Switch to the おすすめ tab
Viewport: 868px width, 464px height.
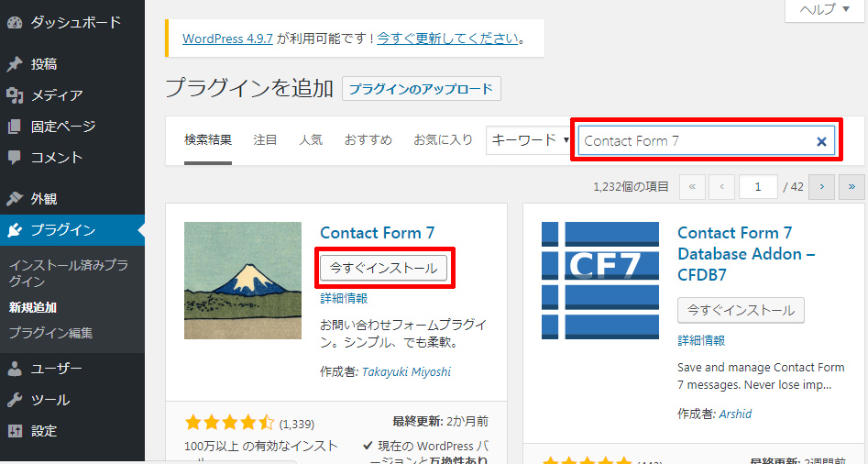(368, 140)
